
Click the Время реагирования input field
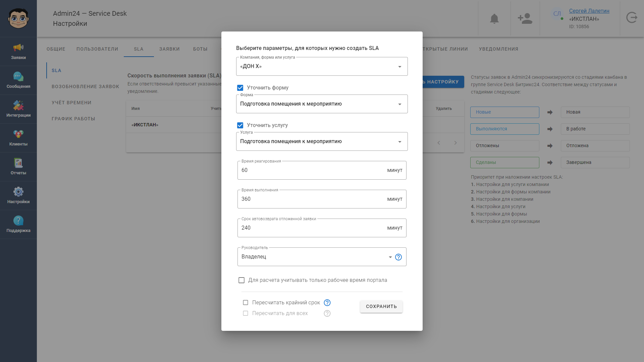pos(322,170)
